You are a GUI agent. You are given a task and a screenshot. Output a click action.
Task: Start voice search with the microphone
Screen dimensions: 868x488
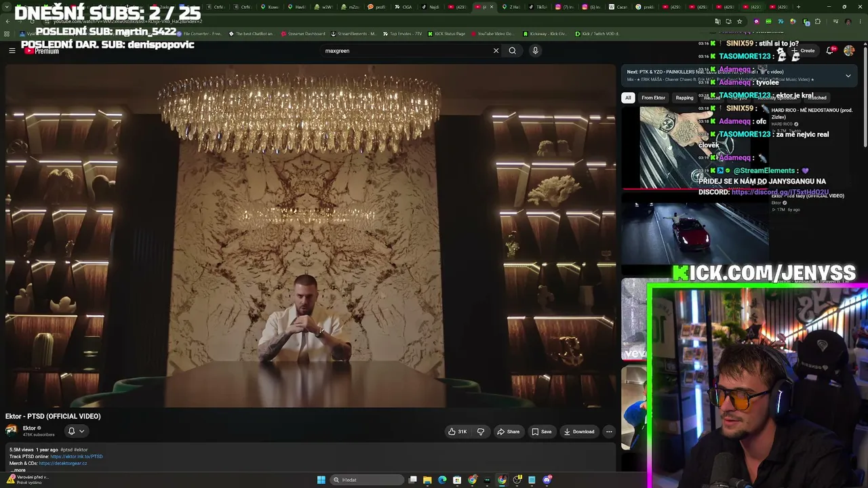click(535, 50)
